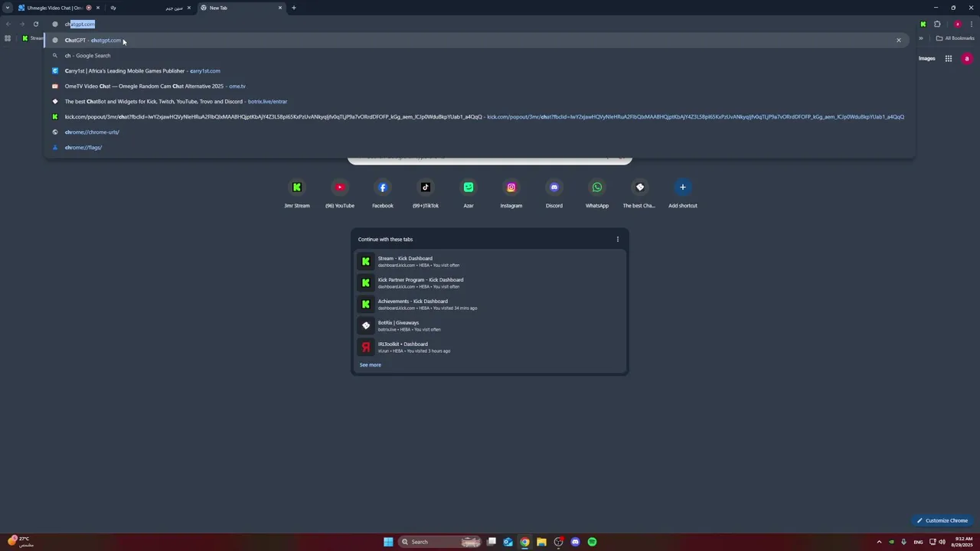Open Spotify from the taskbar
The height and width of the screenshot is (551, 980).
pyautogui.click(x=592, y=542)
